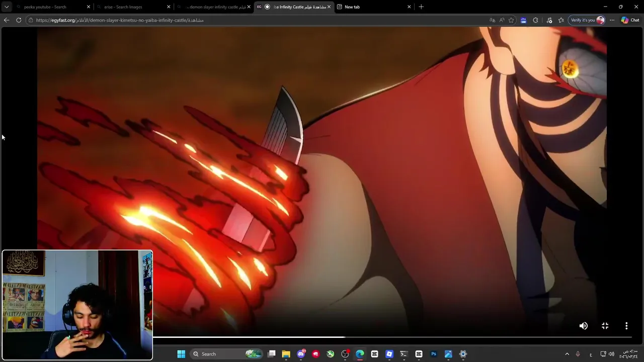This screenshot has width=644, height=362.
Task: Activate the read aloud icon
Action: click(x=502, y=20)
